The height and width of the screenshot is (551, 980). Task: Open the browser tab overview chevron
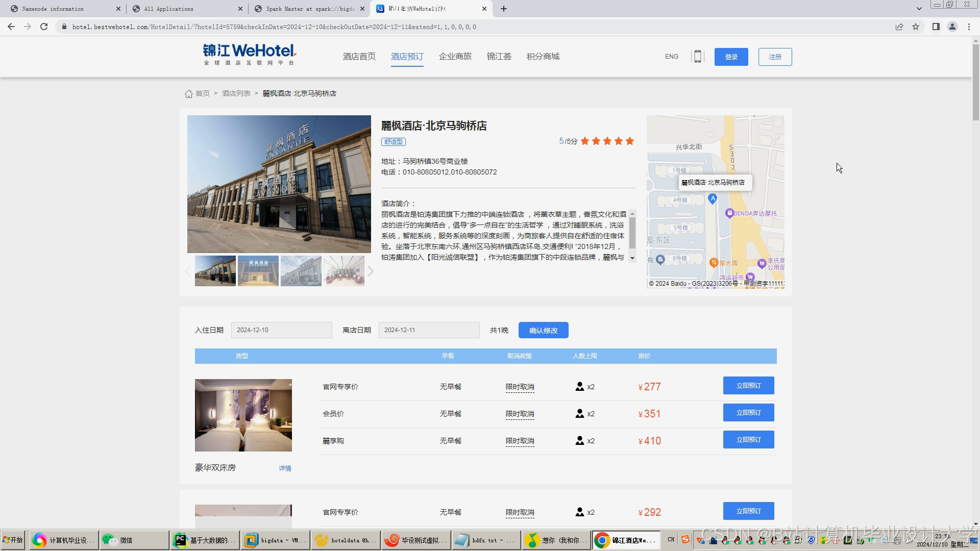(919, 9)
